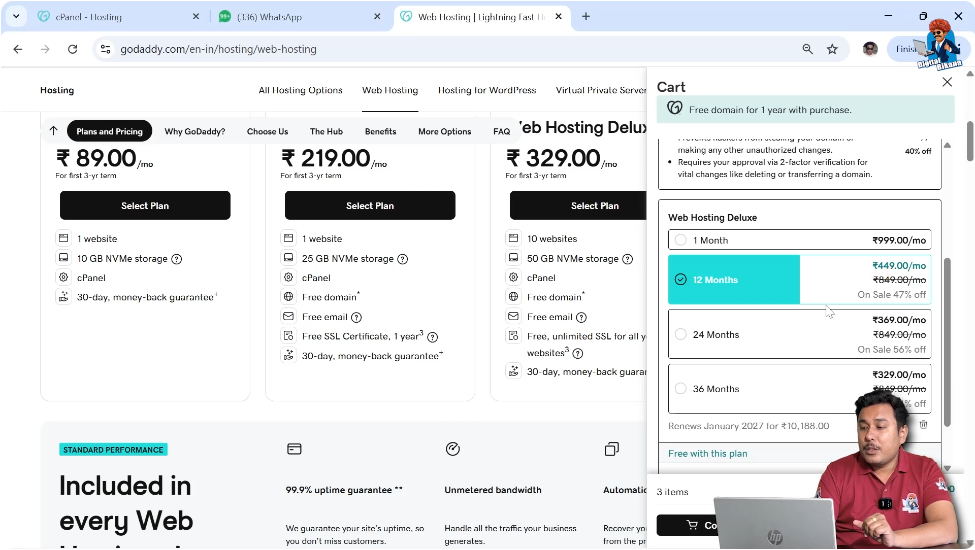Choose the 24 Months term option
Screen dimensions: 975x550
(800, 334)
